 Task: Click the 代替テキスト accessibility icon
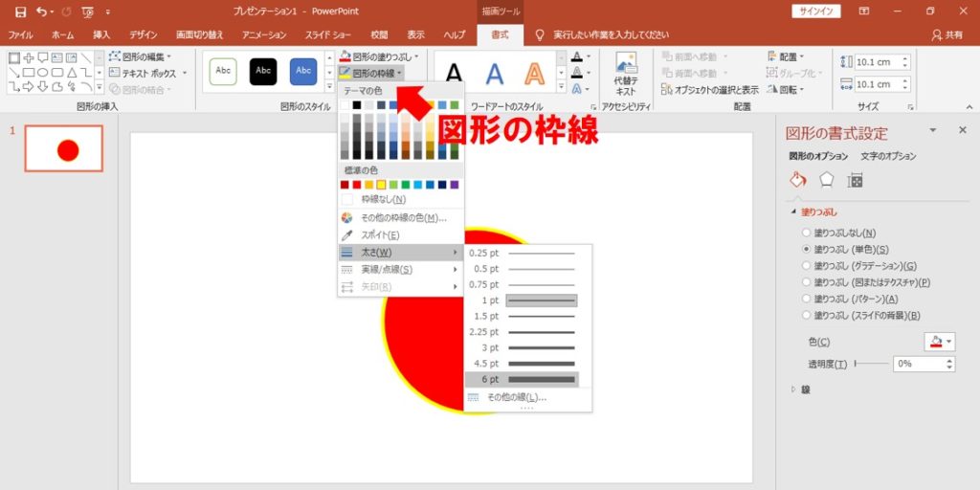click(x=626, y=72)
